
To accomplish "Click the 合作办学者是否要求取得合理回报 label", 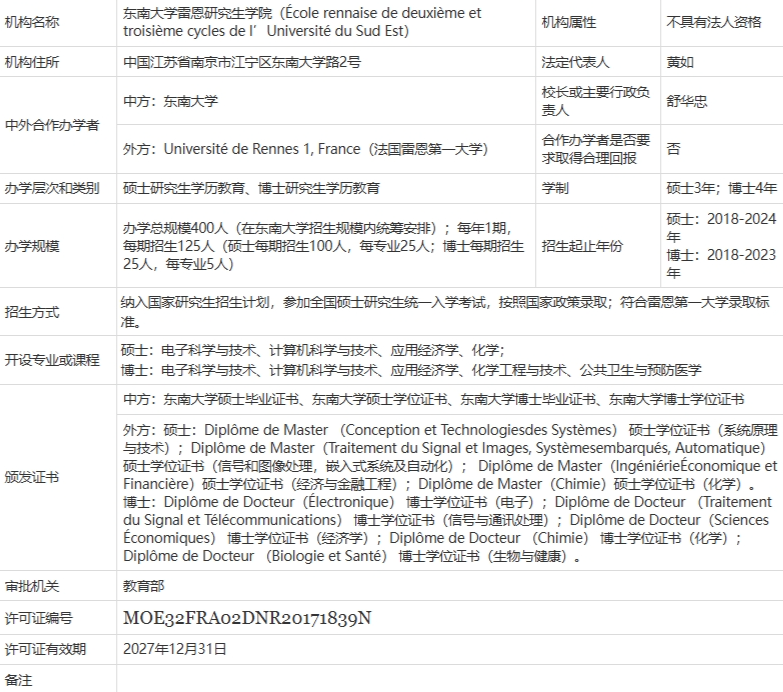I will pos(596,149).
